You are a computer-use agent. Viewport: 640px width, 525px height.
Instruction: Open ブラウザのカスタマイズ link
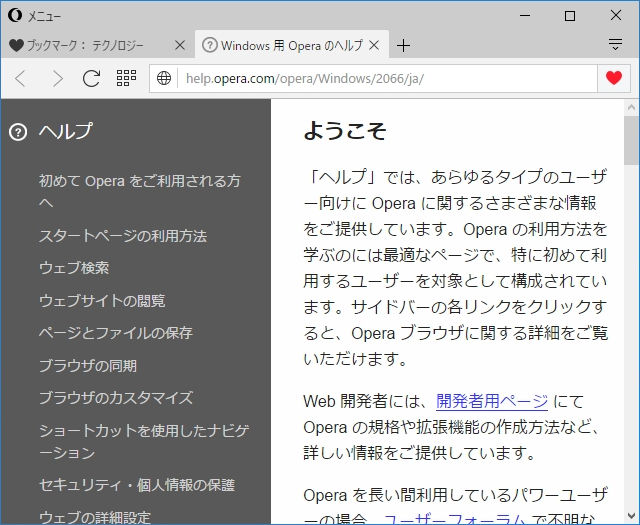pyautogui.click(x=116, y=398)
